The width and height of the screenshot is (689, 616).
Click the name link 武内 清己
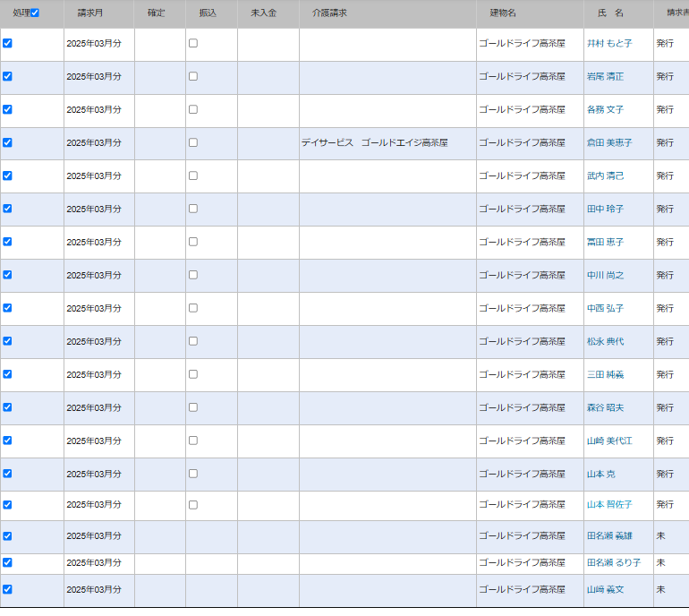(605, 175)
